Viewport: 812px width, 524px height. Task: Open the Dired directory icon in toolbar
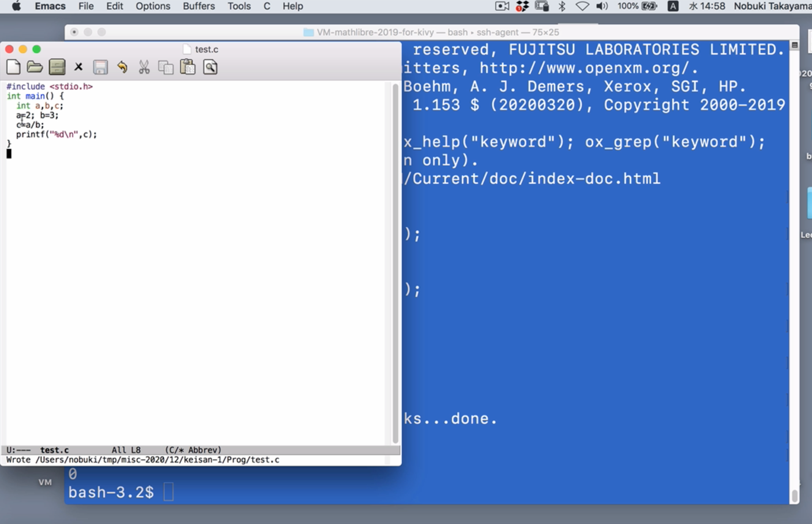tap(57, 67)
